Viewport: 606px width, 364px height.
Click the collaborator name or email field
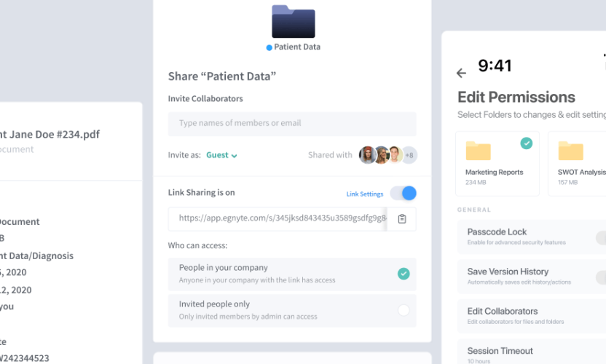(x=292, y=123)
